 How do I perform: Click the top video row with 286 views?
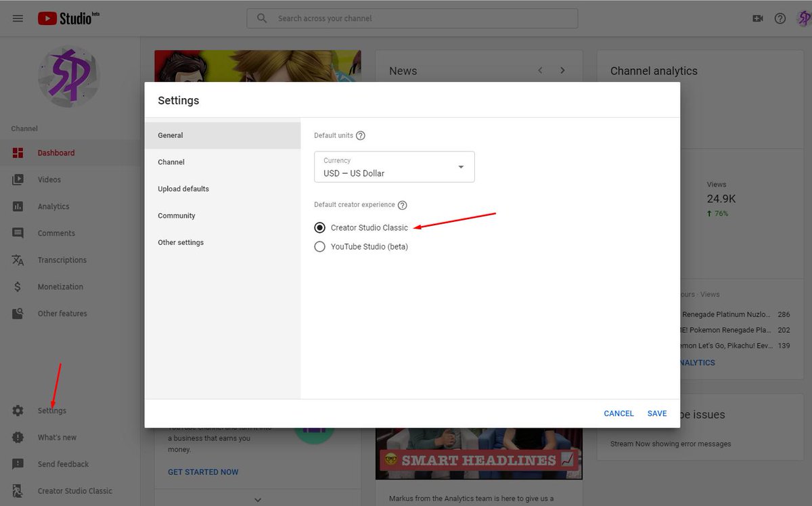tap(736, 315)
